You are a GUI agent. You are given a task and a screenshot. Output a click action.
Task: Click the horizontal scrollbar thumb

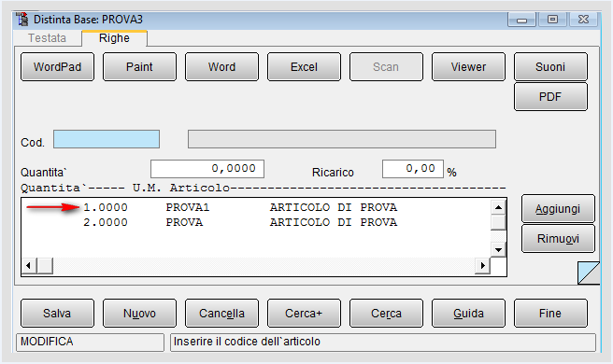(x=45, y=266)
